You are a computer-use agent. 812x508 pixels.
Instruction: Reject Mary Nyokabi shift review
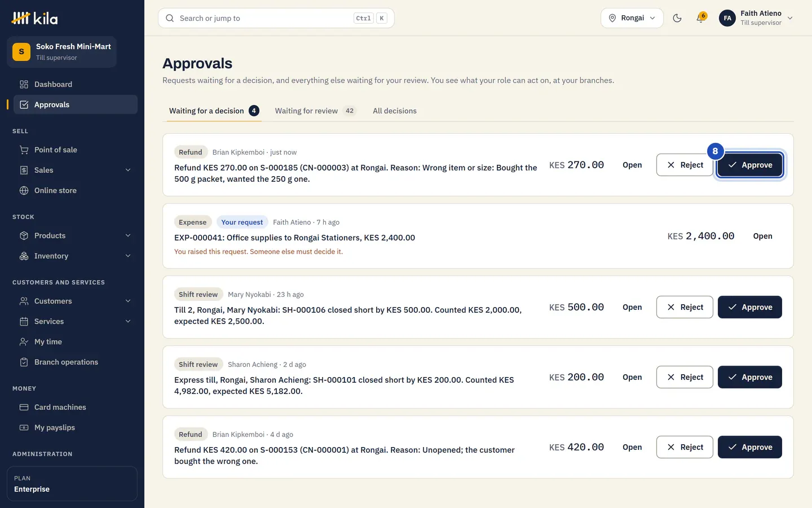click(685, 307)
